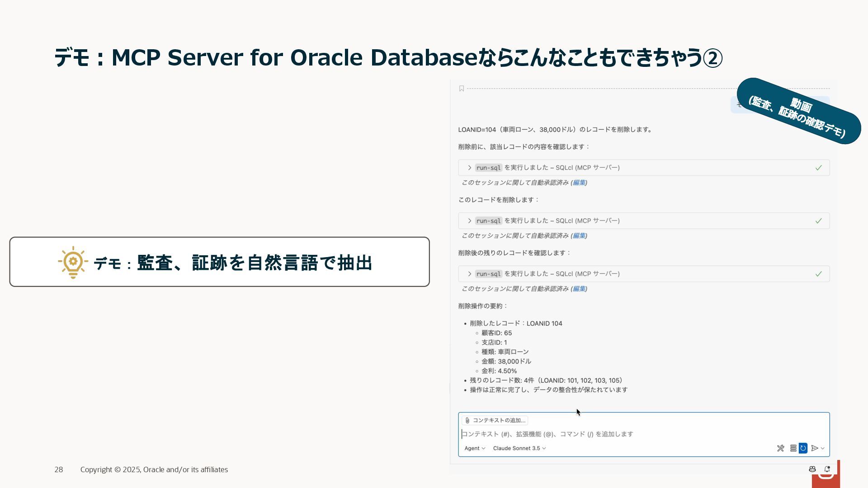
Task: Open the Claude Sonnet 3.5 model picker
Action: click(x=519, y=448)
